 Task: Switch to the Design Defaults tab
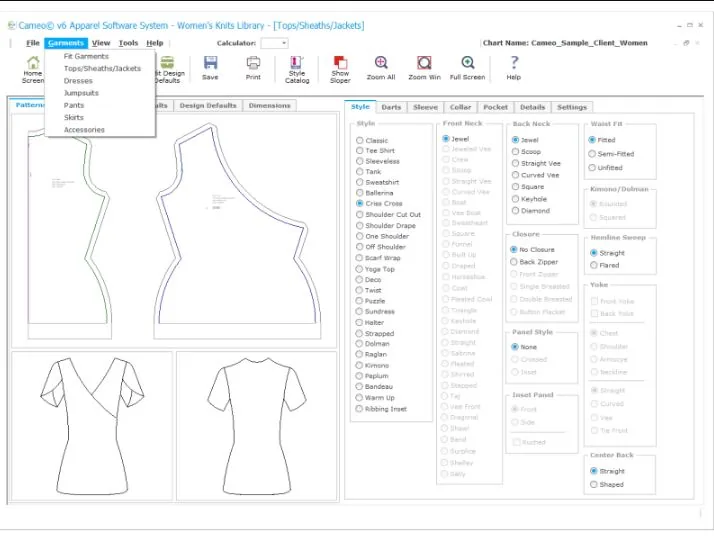pos(208,106)
